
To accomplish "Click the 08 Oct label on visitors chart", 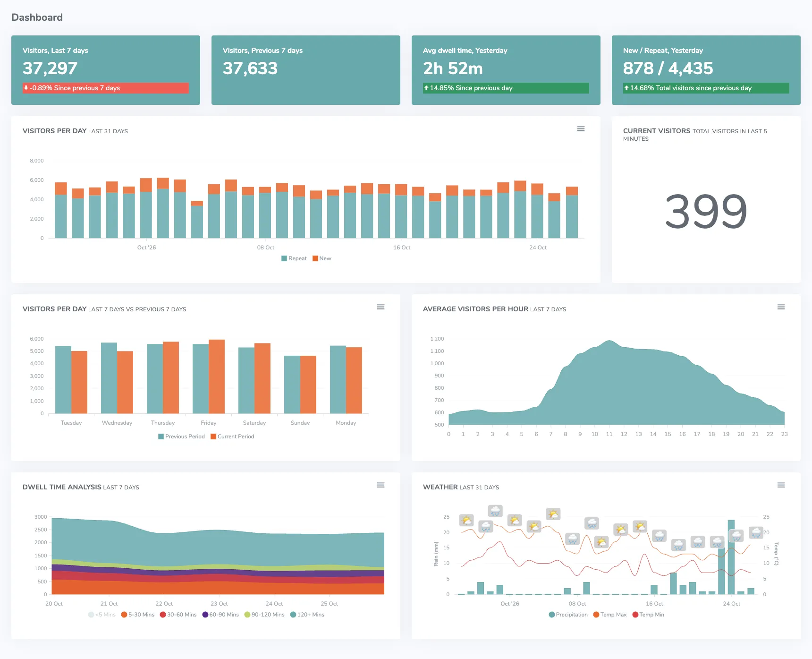I will tap(266, 248).
